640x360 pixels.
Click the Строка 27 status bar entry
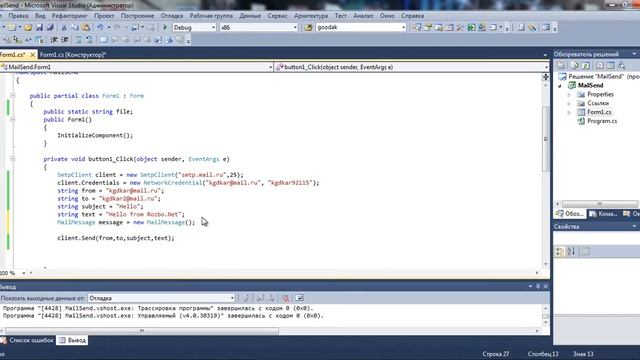tap(496, 354)
